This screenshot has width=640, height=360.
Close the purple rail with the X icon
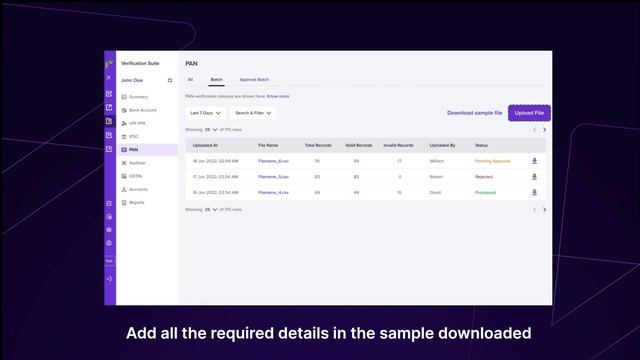[x=109, y=77]
